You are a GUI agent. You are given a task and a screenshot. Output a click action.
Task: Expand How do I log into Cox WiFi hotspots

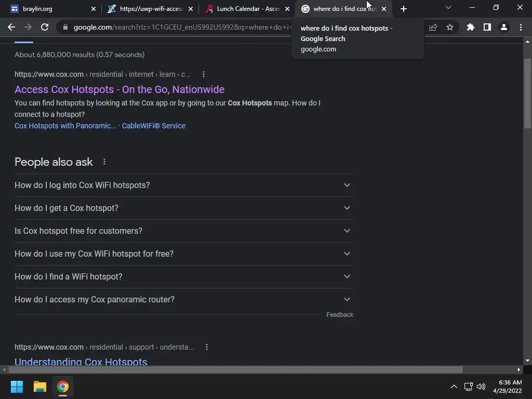click(183, 185)
